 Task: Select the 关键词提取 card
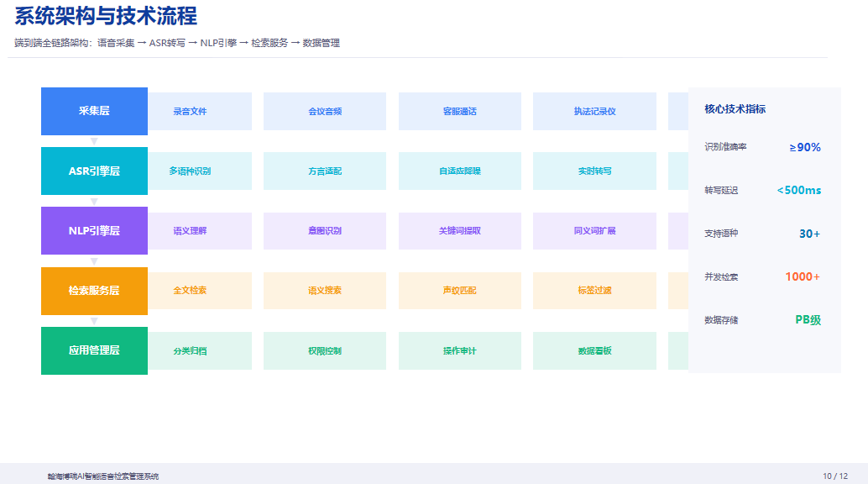(460, 230)
